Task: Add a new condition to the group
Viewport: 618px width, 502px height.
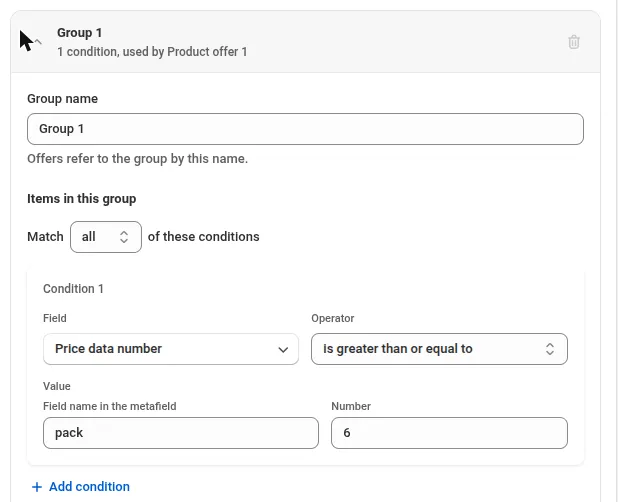Action: tap(80, 487)
